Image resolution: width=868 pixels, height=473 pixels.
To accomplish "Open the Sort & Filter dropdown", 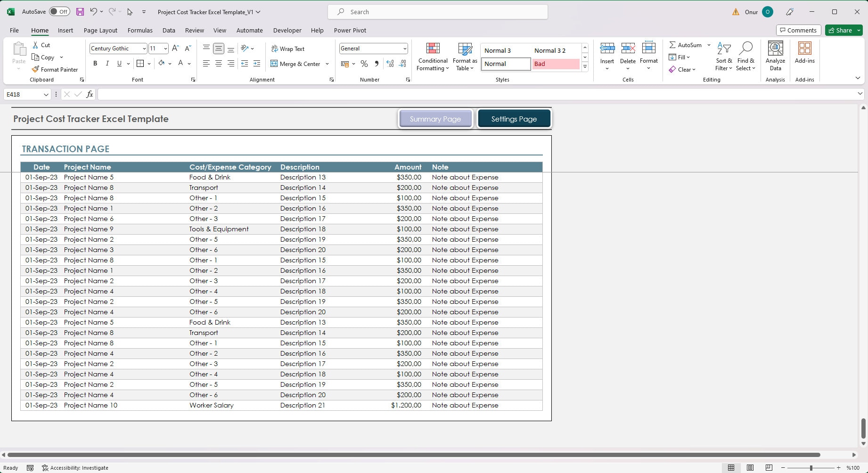I will (x=724, y=57).
